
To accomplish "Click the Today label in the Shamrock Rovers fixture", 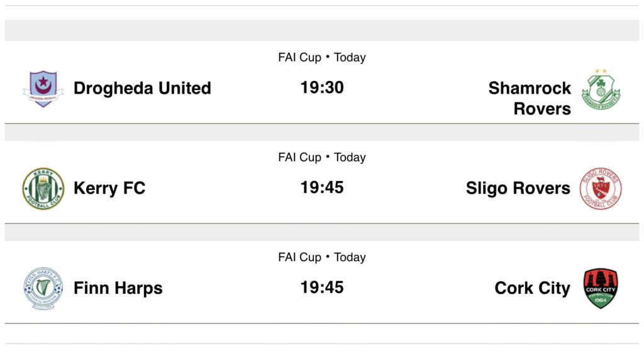I will (x=350, y=57).
